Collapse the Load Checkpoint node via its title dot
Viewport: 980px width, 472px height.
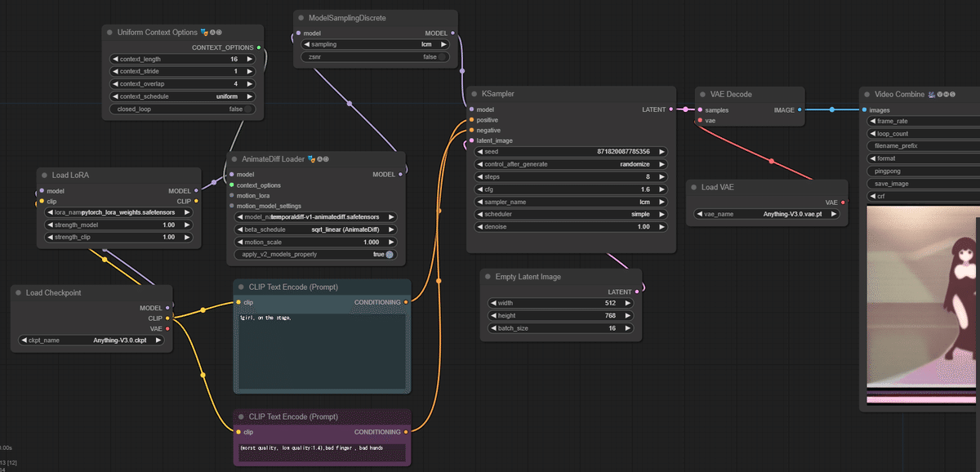(x=17, y=292)
